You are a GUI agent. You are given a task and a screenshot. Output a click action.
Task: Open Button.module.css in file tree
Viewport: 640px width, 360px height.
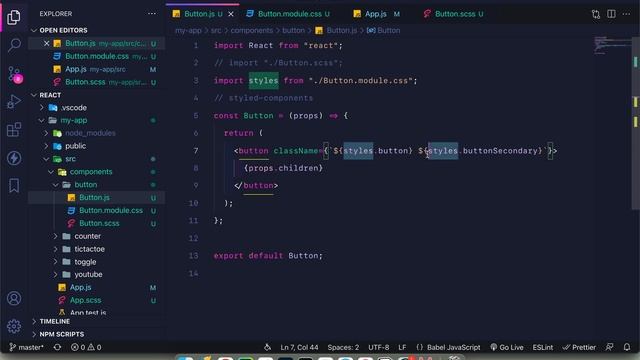point(111,210)
